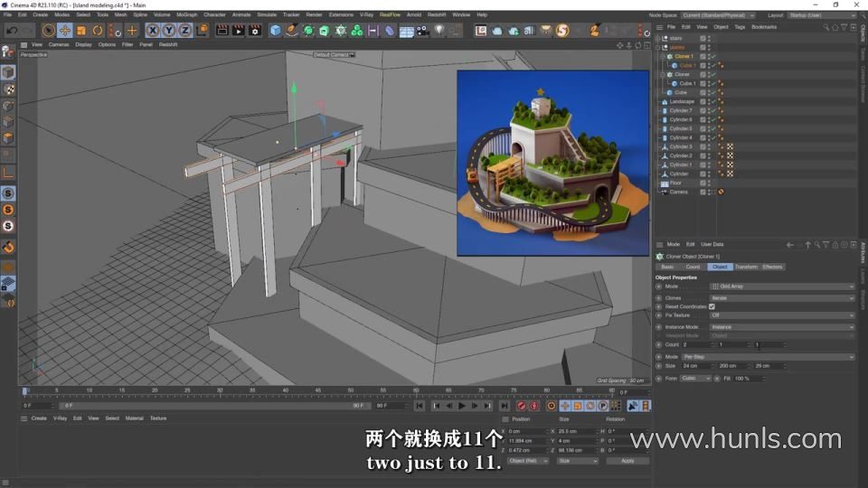Viewport: 868px width, 488px height.
Task: Click the Camera object icon
Action: (x=423, y=31)
